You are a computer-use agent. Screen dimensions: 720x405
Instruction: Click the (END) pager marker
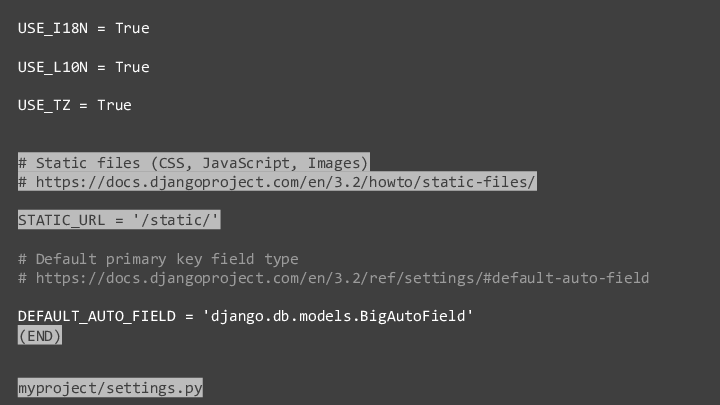40,336
